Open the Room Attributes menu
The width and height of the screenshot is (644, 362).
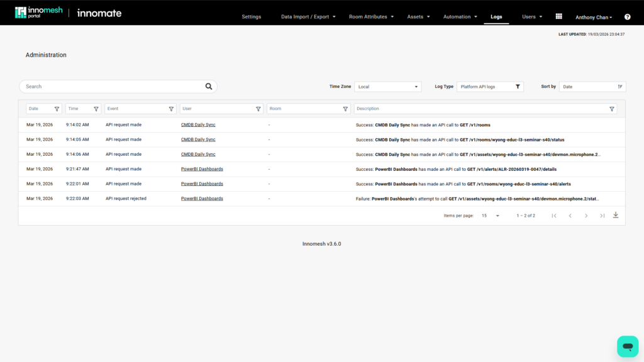coord(371,17)
